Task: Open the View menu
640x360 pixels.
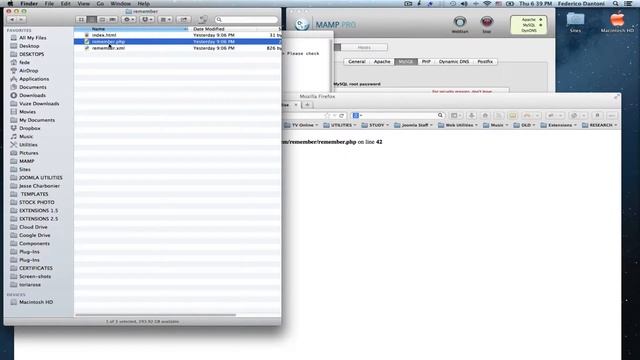Action: (x=84, y=4)
